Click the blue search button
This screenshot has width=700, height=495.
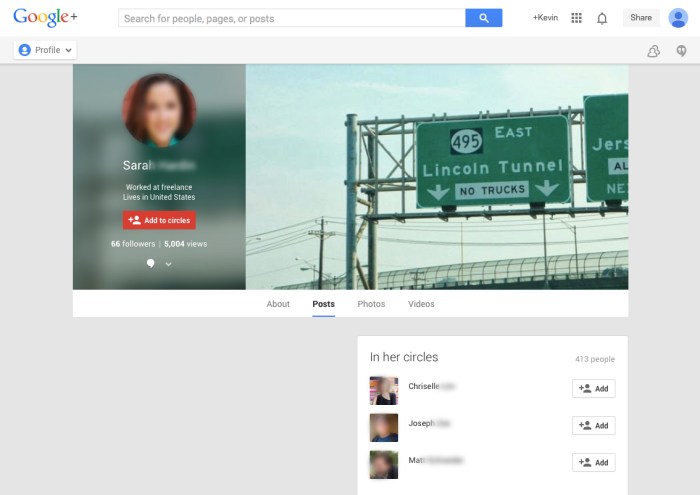(x=484, y=18)
